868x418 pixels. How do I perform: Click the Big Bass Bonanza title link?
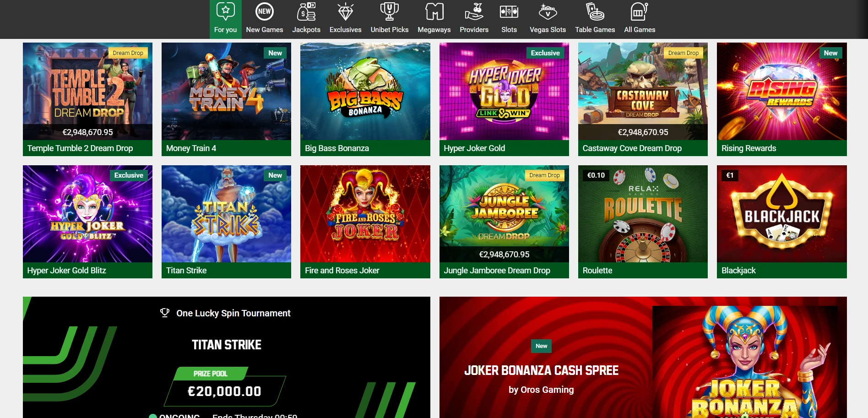(337, 148)
